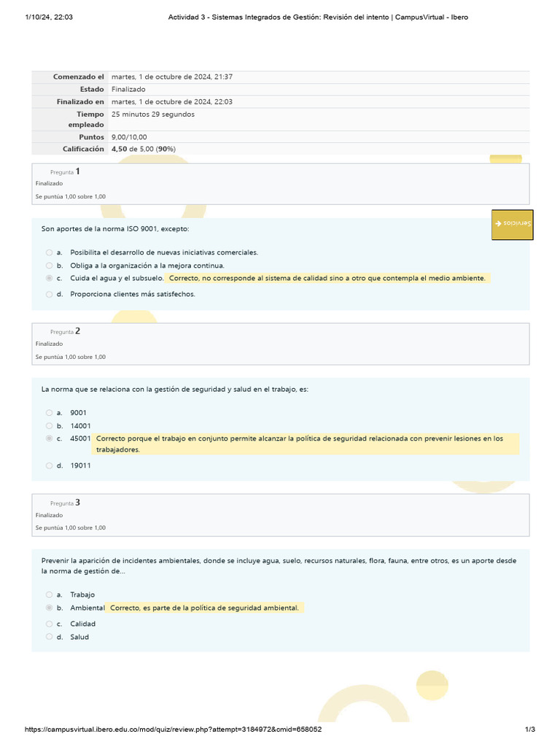Screen dimensions: 560x747
Task: Click the highlighted feedback 'Correcto, es parte de la política'
Action: [x=204, y=608]
